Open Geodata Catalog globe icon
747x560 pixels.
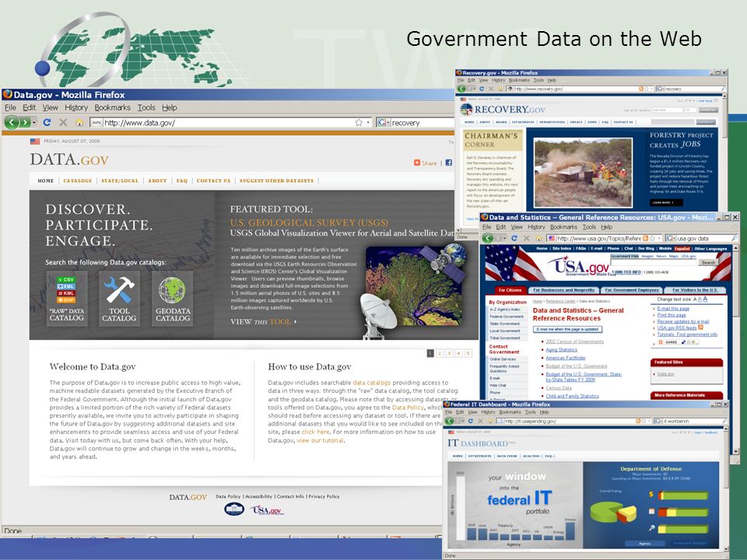point(173,299)
